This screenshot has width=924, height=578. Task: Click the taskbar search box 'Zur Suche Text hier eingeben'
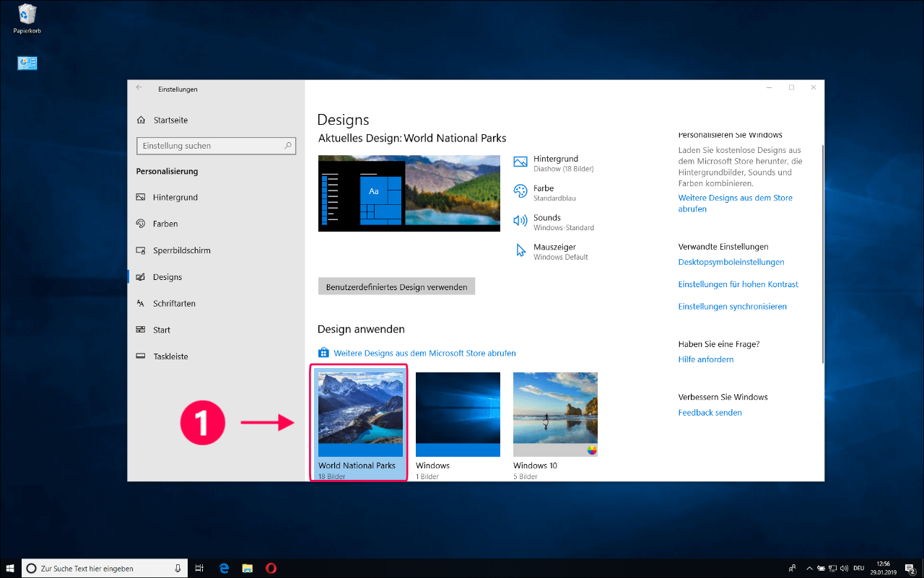coord(104,569)
